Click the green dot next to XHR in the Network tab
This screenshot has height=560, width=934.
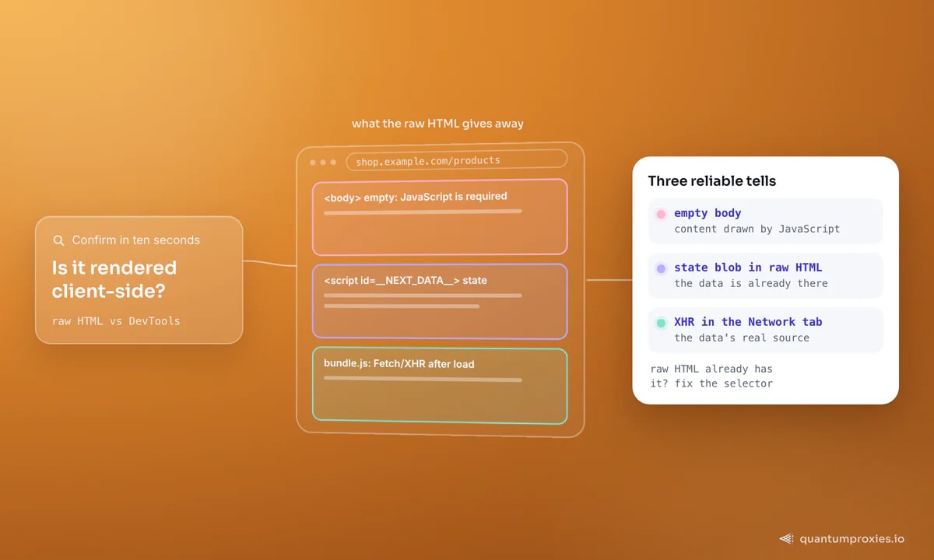661,323
